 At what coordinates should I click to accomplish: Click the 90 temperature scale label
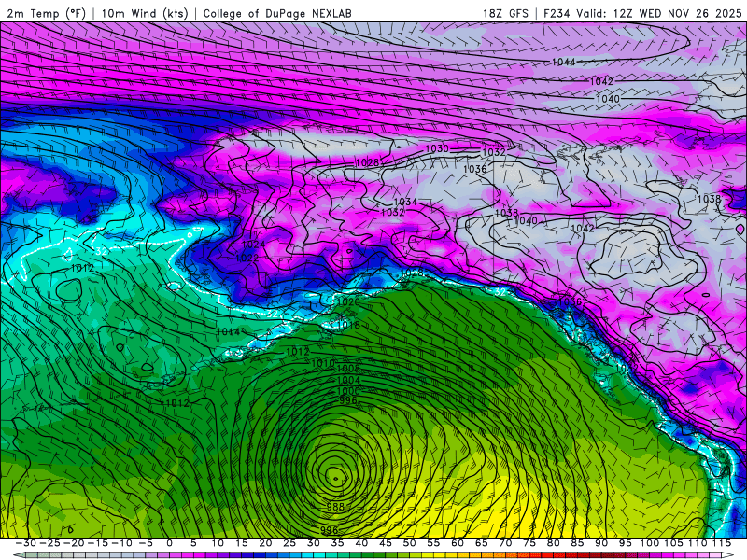[601, 543]
